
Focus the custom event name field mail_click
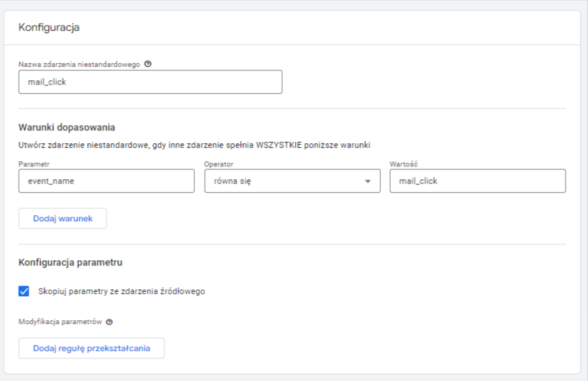[x=150, y=82]
